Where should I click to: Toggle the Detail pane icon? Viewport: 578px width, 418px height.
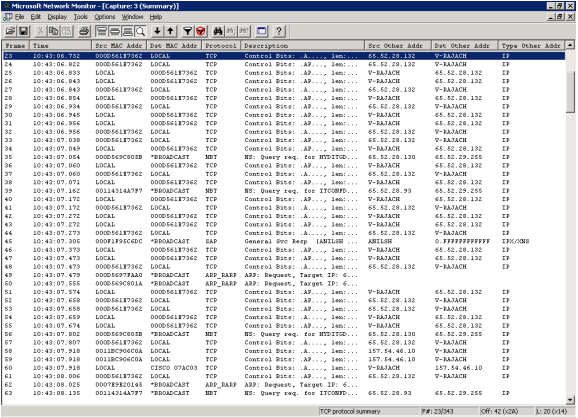pyautogui.click(x=115, y=31)
